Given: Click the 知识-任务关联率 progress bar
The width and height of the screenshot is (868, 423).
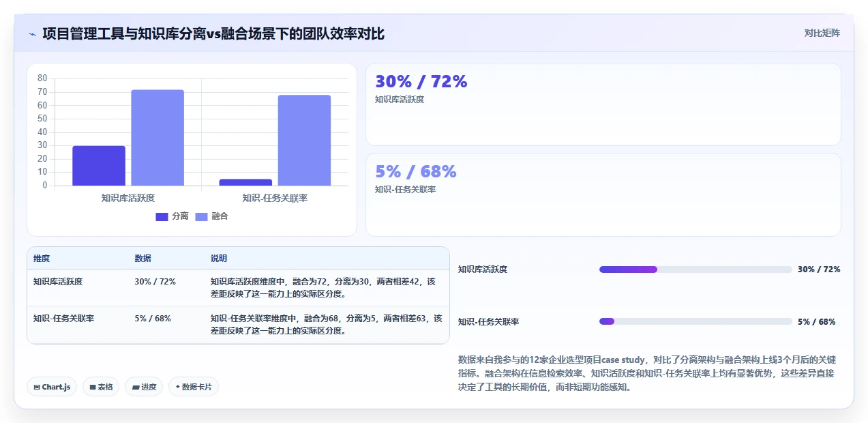Looking at the screenshot, I should point(695,321).
